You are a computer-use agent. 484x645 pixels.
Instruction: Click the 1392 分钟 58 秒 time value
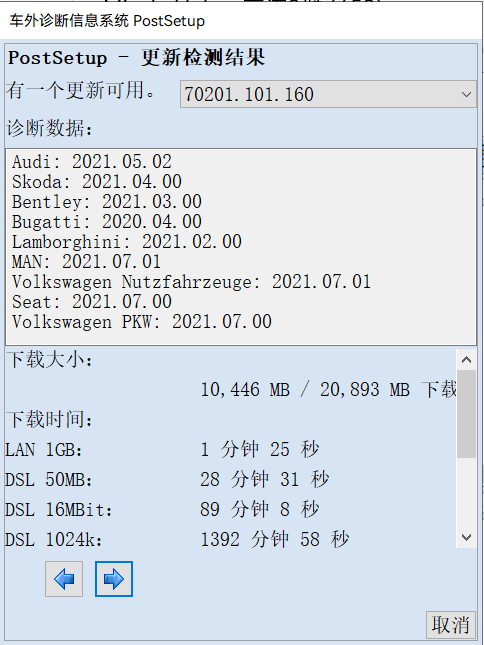click(x=274, y=539)
